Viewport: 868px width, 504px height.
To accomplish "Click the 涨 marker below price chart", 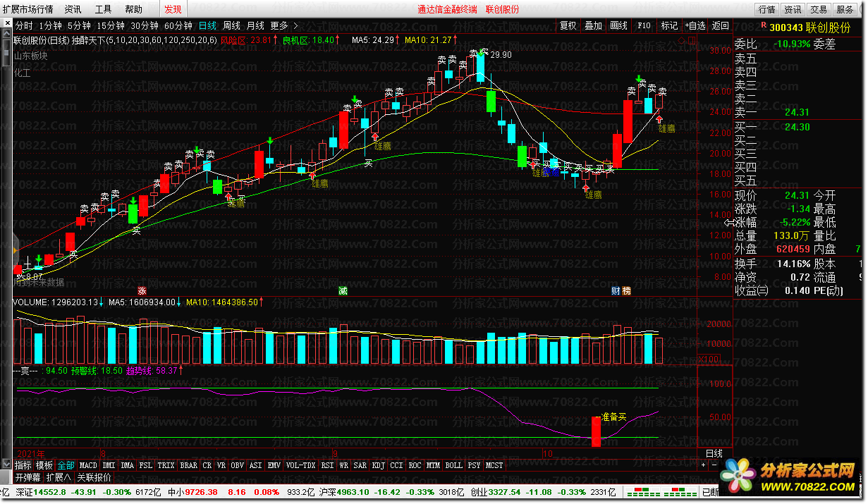I will click(x=142, y=290).
